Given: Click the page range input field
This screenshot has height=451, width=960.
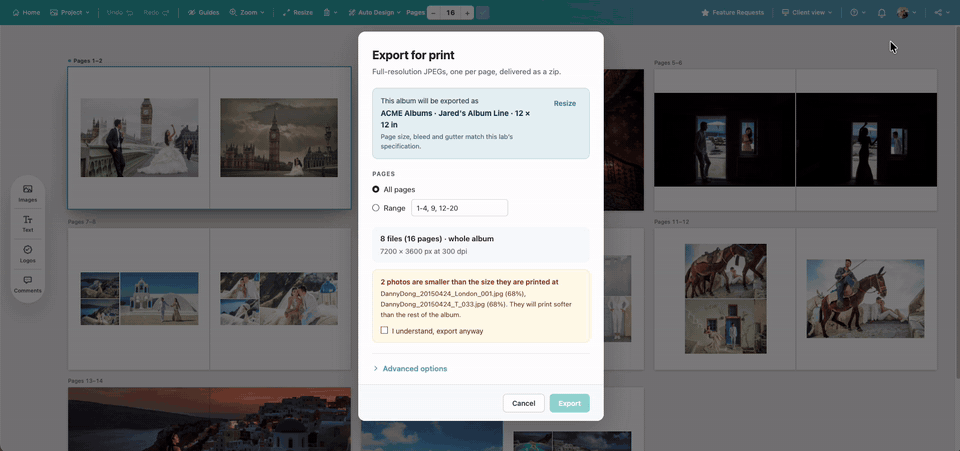Looking at the screenshot, I should click(459, 208).
